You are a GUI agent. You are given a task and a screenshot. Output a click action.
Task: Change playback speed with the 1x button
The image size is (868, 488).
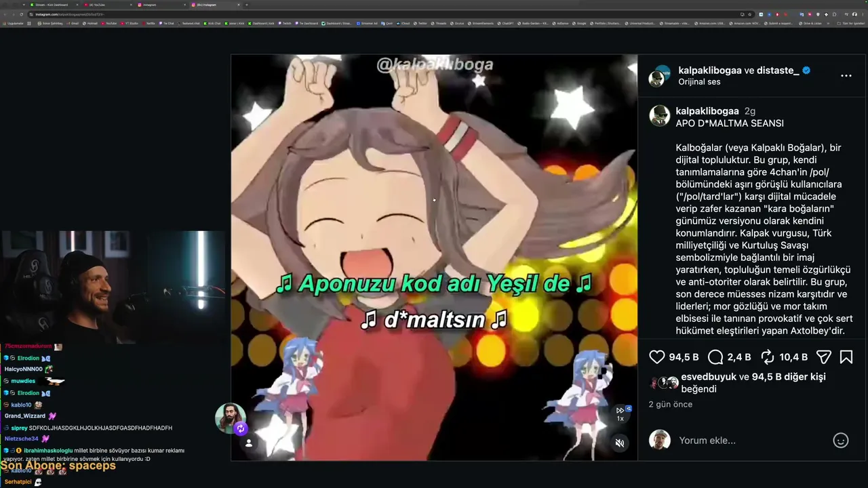[x=620, y=414]
